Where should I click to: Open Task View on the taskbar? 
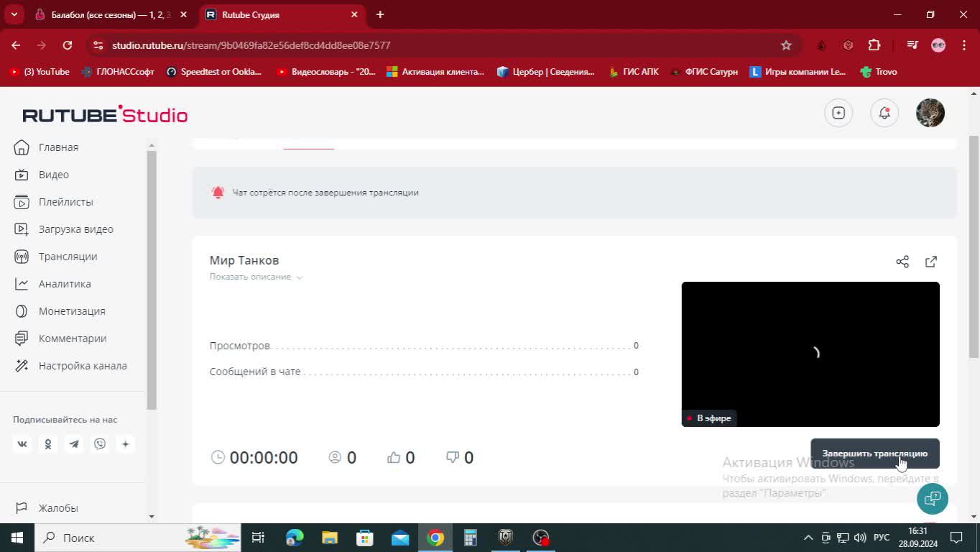pyautogui.click(x=258, y=538)
